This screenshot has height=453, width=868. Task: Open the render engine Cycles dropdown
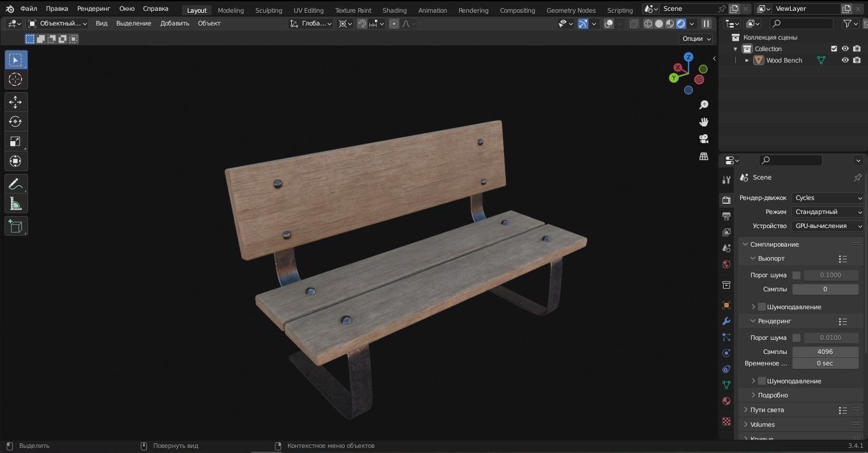(828, 198)
